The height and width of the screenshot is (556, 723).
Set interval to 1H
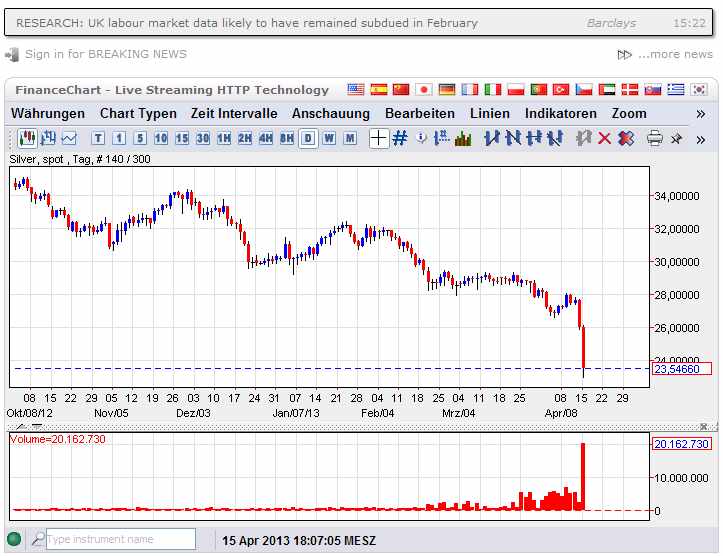(224, 138)
